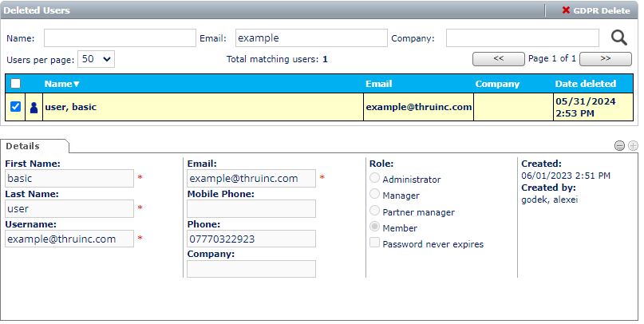This screenshot has width=644, height=324.
Task: Toggle Password never expires checkbox
Action: click(x=374, y=243)
